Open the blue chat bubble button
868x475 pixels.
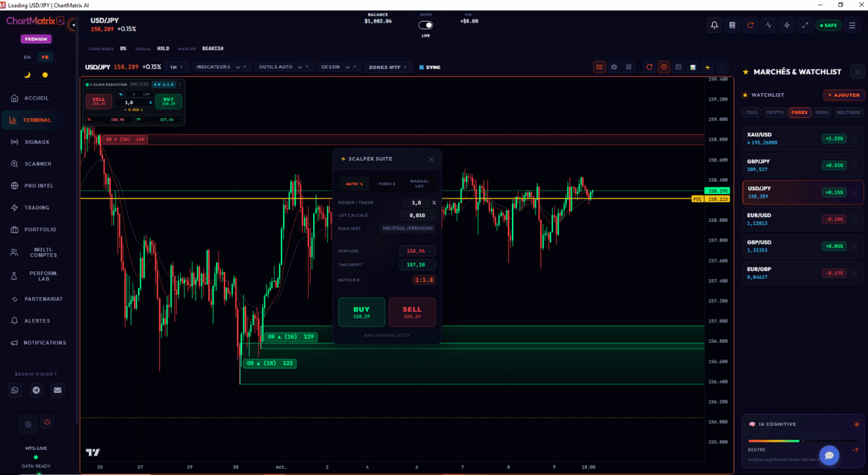829,455
